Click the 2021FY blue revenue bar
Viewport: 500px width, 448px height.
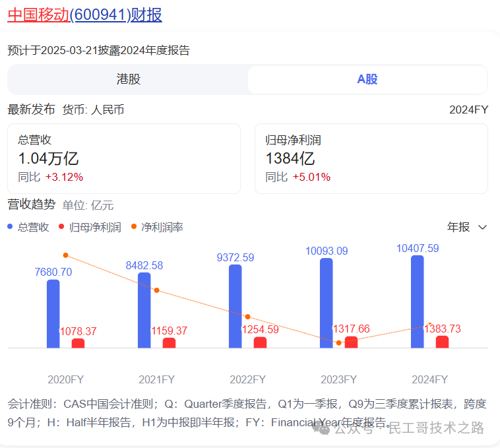144,310
